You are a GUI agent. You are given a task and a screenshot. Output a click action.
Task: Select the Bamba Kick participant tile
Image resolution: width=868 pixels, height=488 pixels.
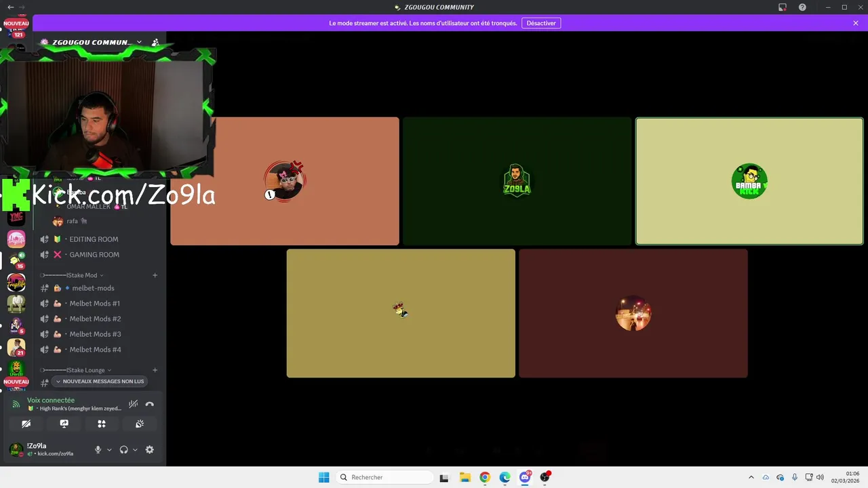[749, 181]
